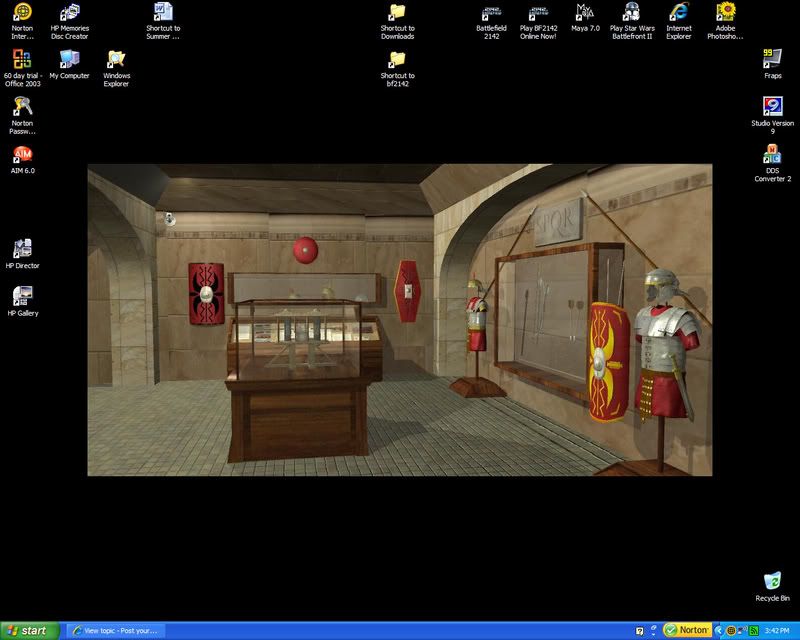The width and height of the screenshot is (800, 640).
Task: Click the network connection tray icon
Action: pos(742,631)
